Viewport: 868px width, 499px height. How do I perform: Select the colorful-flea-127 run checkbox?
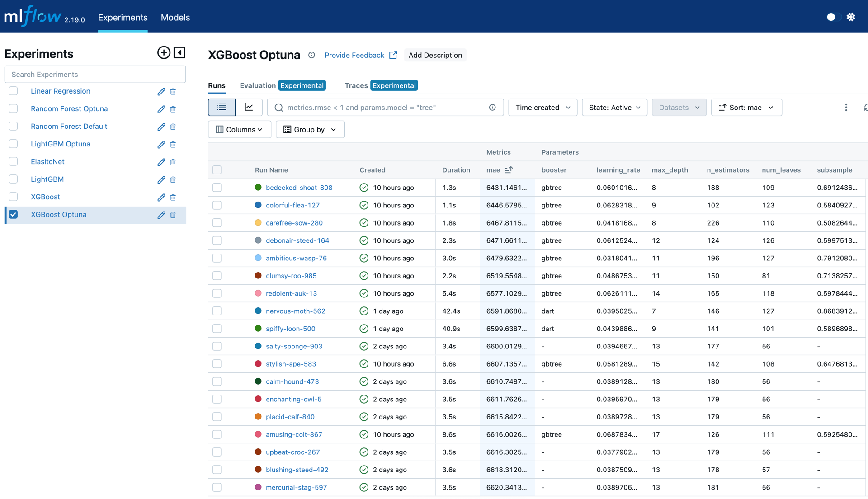click(x=217, y=205)
